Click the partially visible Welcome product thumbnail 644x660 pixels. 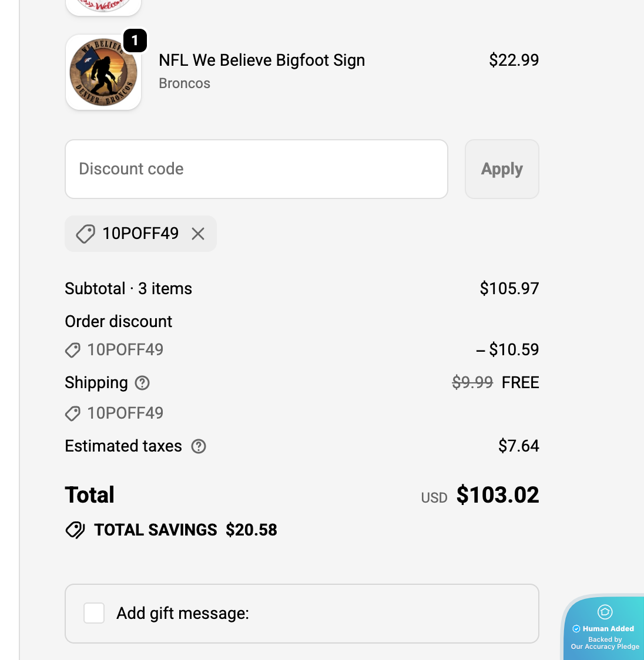tap(103, 6)
